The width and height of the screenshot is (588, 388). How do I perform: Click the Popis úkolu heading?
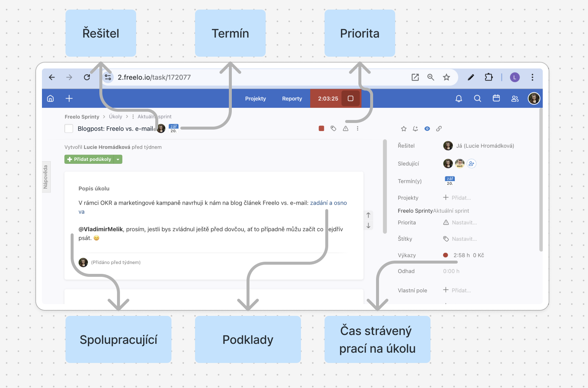click(x=94, y=188)
